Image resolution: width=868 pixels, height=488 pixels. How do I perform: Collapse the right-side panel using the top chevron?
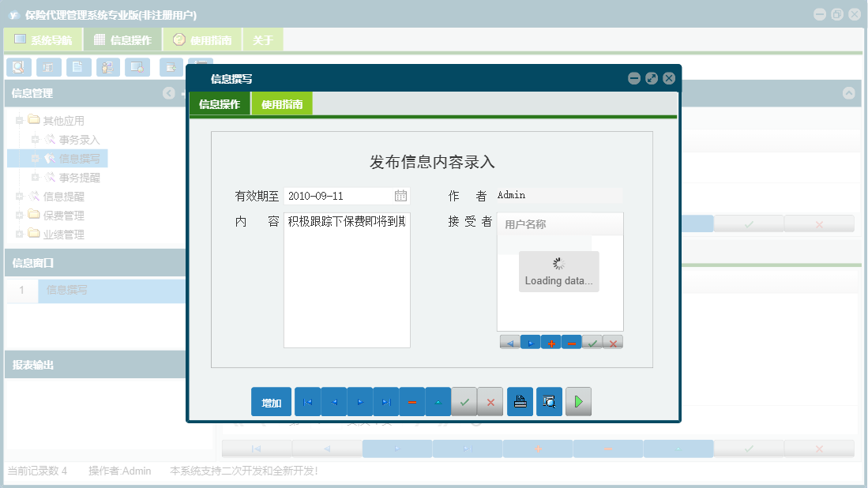848,93
